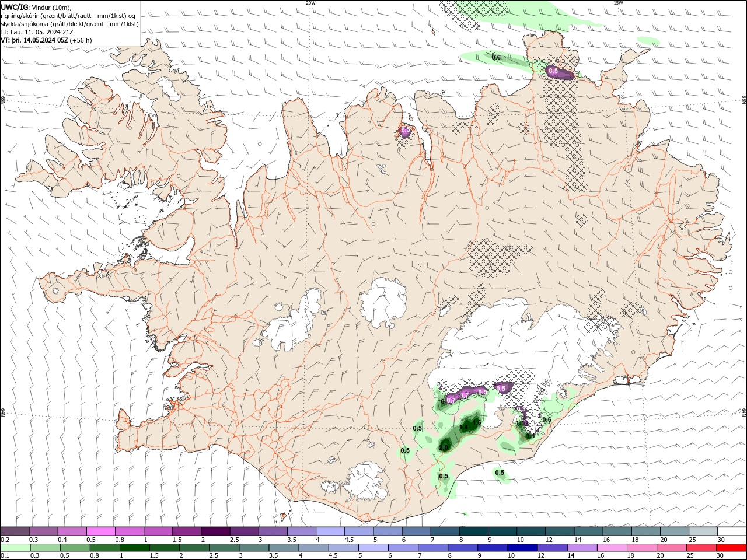Click the '1.6' rainfall value on the map
The image size is (747, 560).
[476, 422]
